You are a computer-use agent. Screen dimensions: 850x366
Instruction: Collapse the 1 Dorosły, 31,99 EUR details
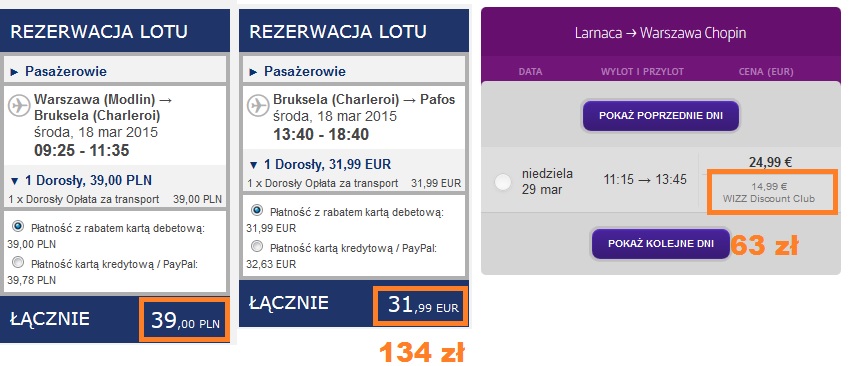point(320,164)
